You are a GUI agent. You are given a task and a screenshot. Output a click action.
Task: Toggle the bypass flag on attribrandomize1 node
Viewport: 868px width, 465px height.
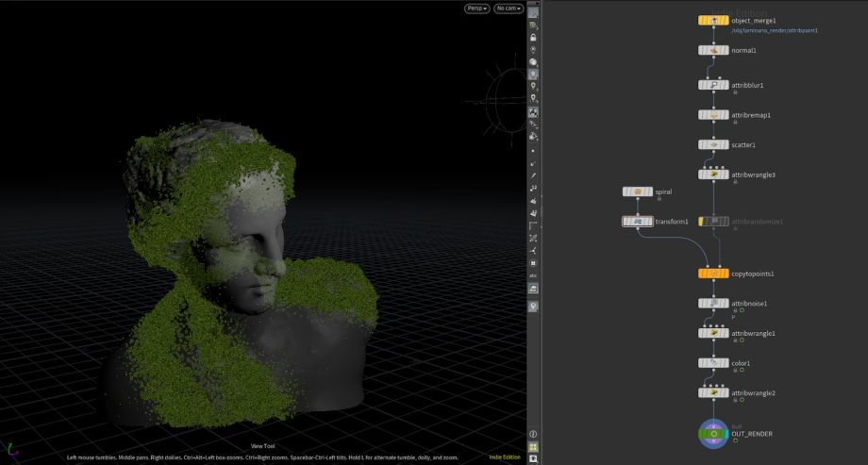[x=702, y=222]
